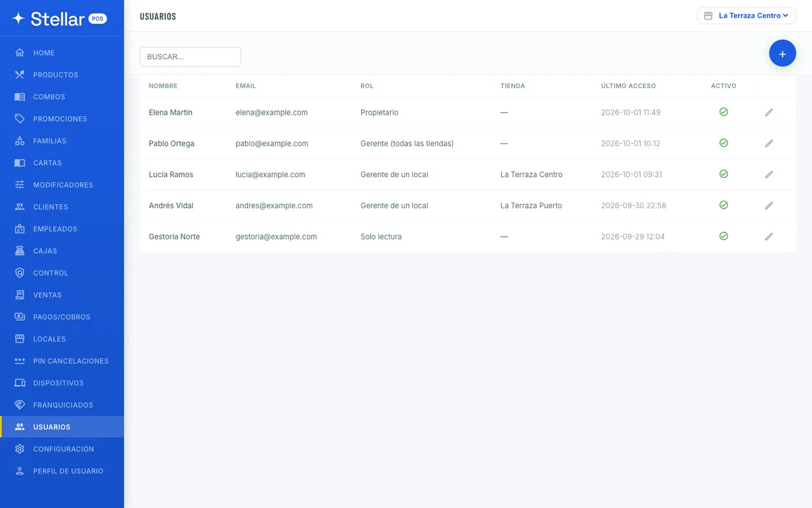Edit user Lucía Ramos with pencil icon
Viewport: 812px width, 508px height.
click(x=769, y=175)
